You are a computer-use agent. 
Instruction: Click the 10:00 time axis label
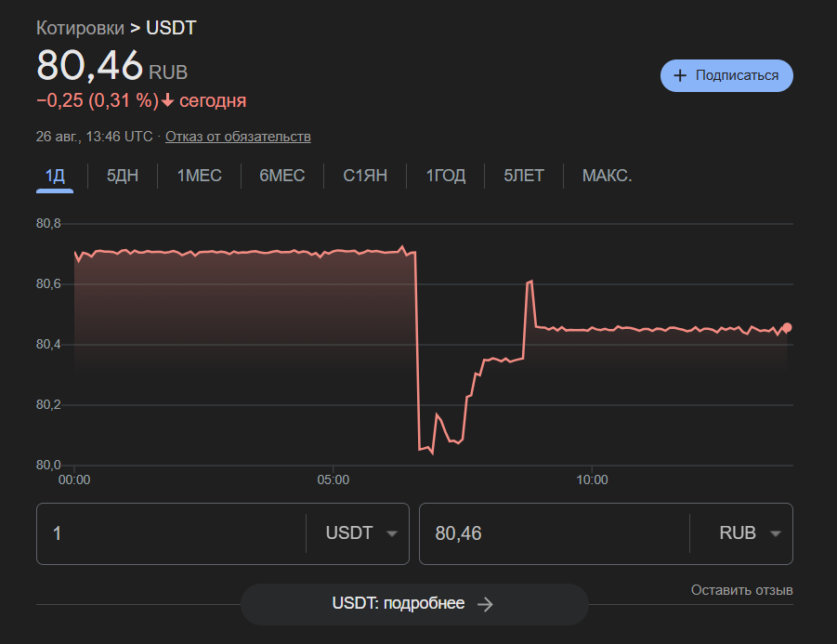coord(592,480)
